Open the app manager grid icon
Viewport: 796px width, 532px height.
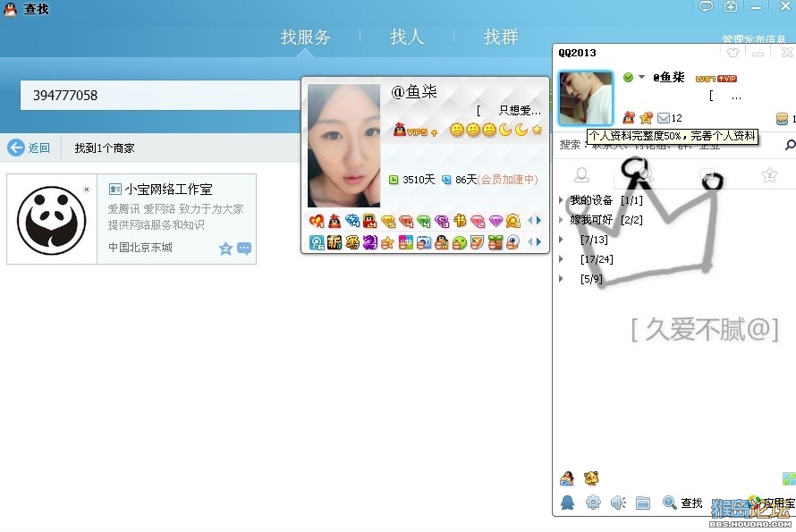790,478
